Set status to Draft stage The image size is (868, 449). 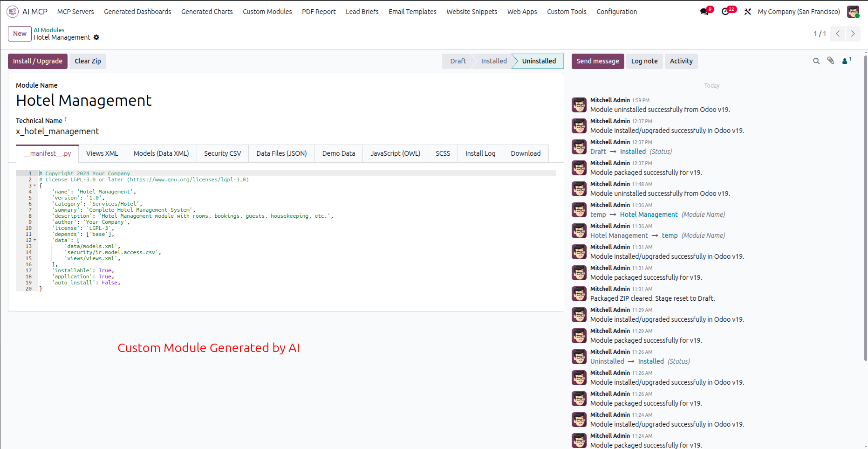[x=458, y=61]
